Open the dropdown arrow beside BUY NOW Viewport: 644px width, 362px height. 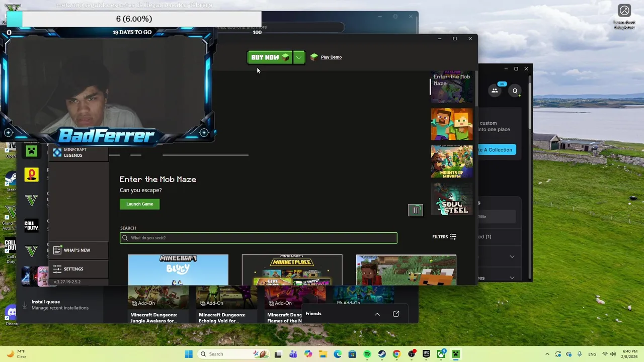pos(299,57)
